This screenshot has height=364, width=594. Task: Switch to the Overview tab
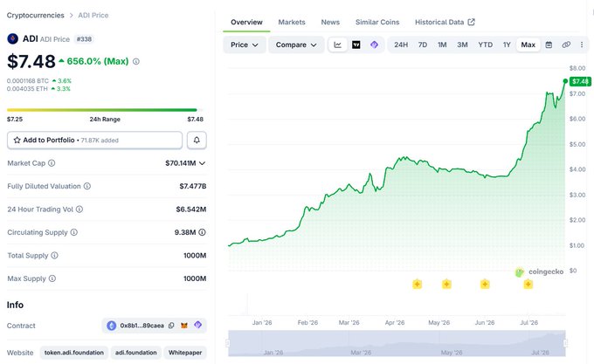(x=246, y=22)
